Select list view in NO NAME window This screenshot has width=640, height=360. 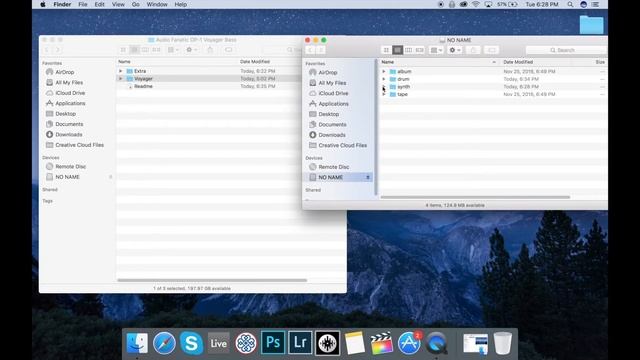click(397, 50)
